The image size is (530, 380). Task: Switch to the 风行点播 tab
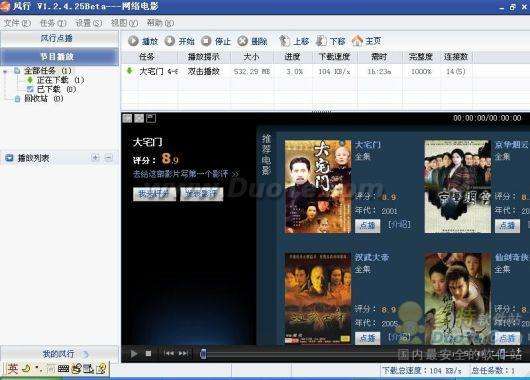pos(57,38)
